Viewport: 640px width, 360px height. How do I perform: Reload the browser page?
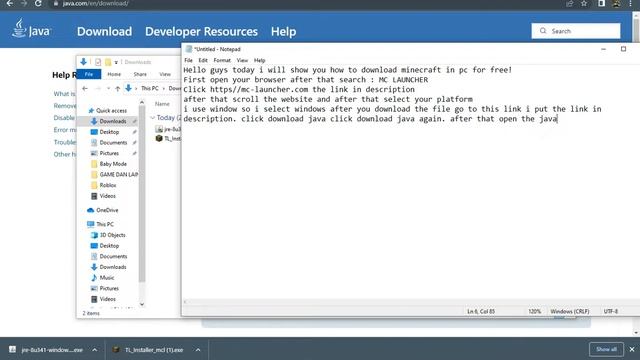38,3
